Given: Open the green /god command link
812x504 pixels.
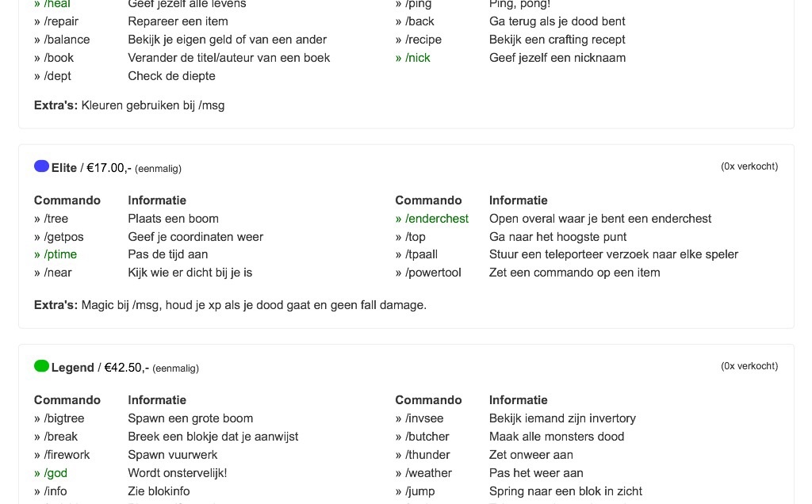Looking at the screenshot, I should 55,473.
